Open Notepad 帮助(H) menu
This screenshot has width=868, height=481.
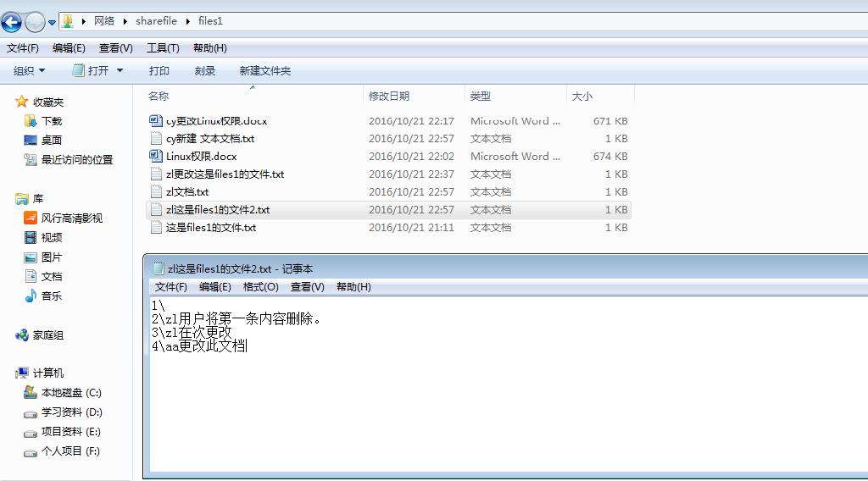tap(353, 287)
